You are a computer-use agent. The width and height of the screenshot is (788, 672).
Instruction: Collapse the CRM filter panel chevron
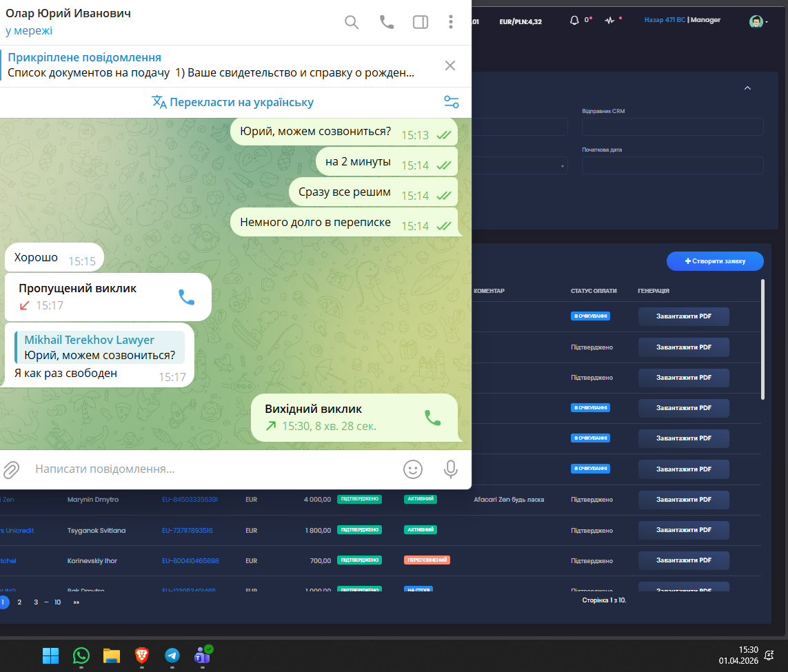click(747, 88)
